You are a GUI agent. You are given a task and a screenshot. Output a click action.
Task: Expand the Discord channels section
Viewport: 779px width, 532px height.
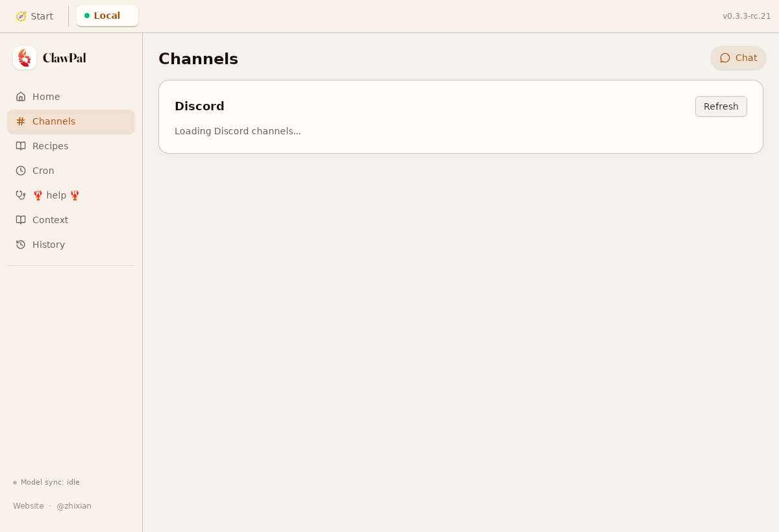point(199,106)
